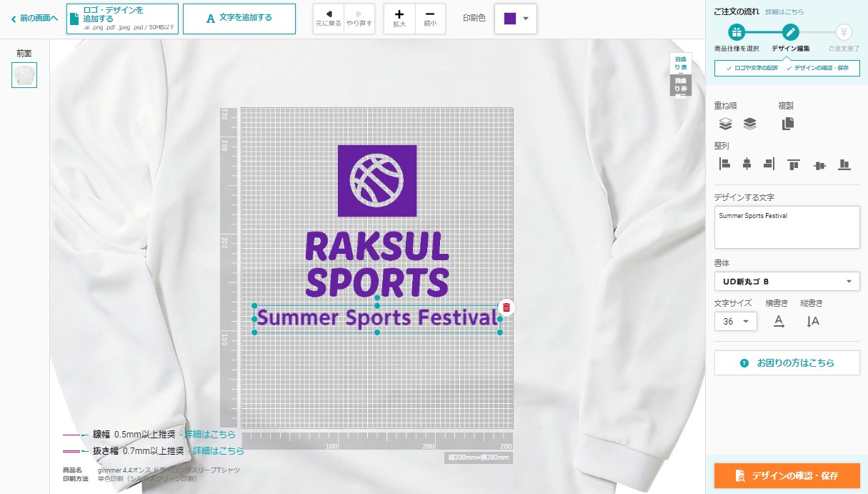The image size is (868, 494).
Task: Align top using the 整列 icon
Action: pos(793,164)
